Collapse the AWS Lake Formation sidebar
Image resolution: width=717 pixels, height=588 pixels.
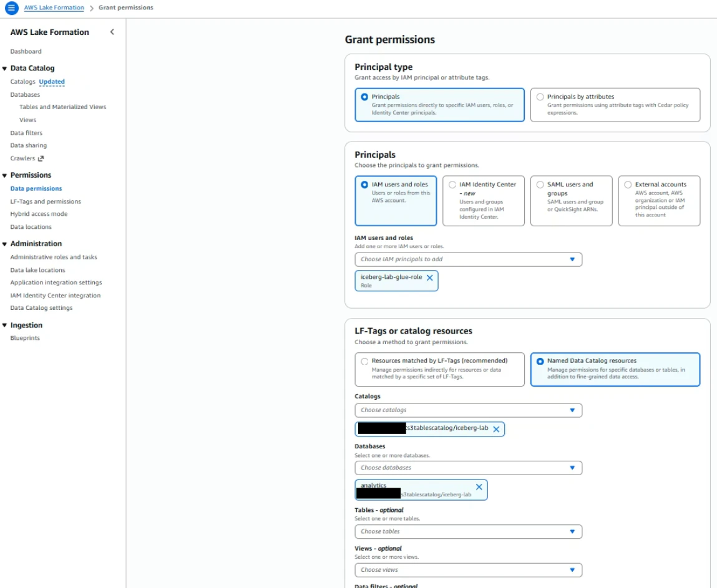(x=112, y=32)
